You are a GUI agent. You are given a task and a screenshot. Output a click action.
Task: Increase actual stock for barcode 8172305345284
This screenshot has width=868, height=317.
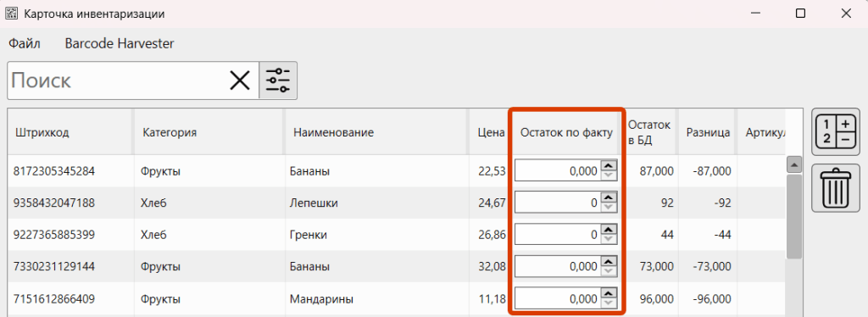609,165
